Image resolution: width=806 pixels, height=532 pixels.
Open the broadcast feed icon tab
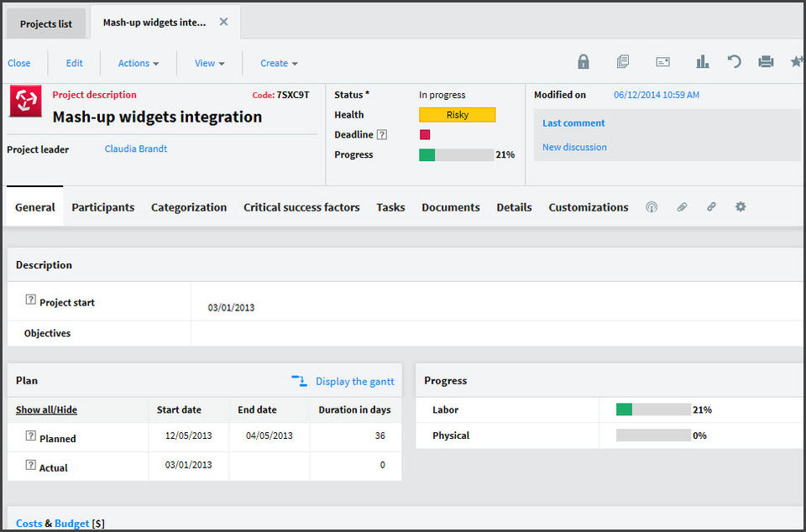[x=652, y=207]
